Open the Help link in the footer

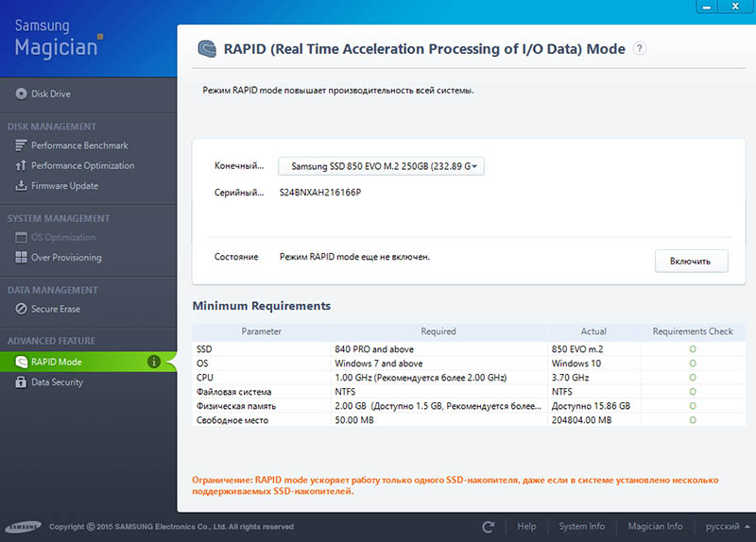tap(526, 527)
